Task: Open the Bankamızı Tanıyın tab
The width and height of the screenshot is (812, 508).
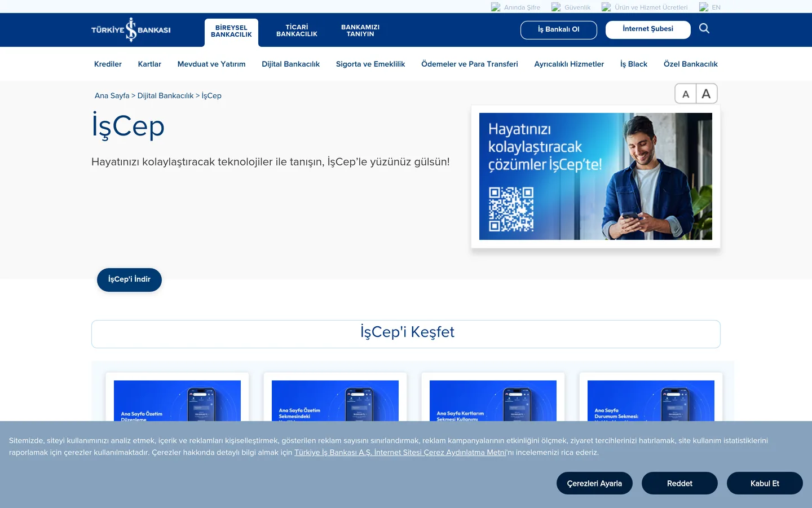Action: coord(360,30)
